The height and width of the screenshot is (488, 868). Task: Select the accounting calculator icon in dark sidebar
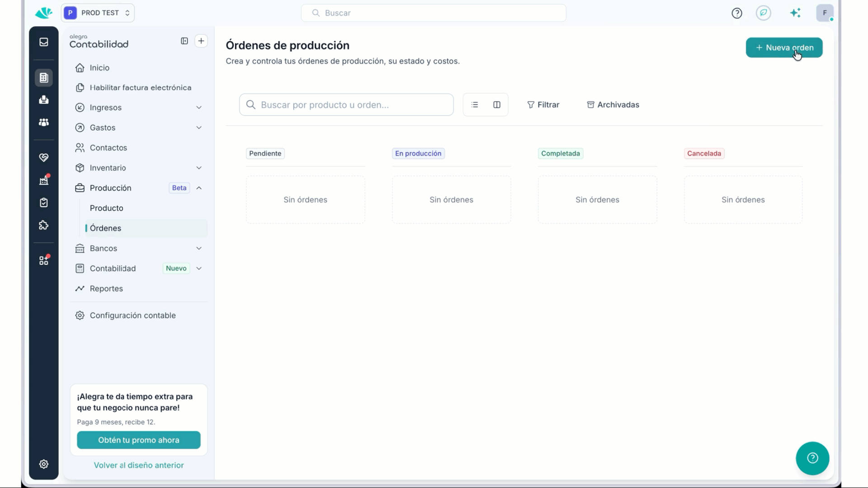coord(44,78)
